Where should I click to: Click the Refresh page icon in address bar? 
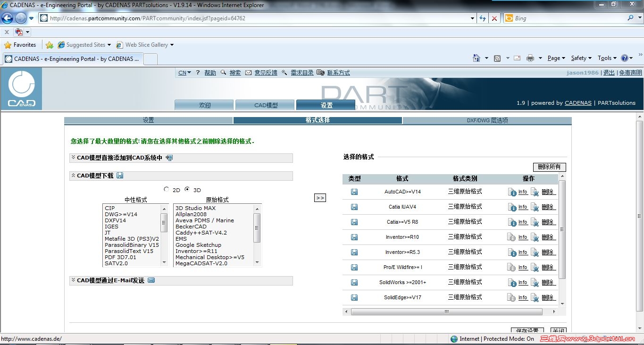coord(483,18)
